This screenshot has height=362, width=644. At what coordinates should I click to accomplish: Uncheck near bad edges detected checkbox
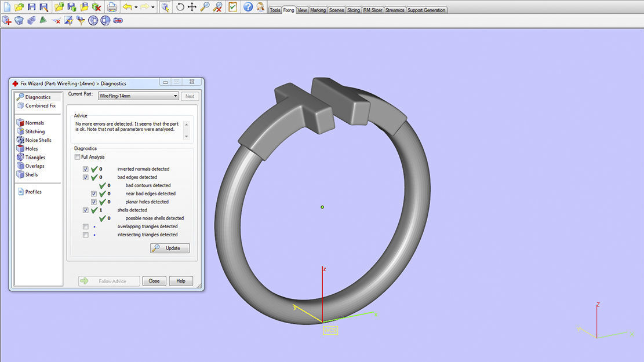[94, 193]
